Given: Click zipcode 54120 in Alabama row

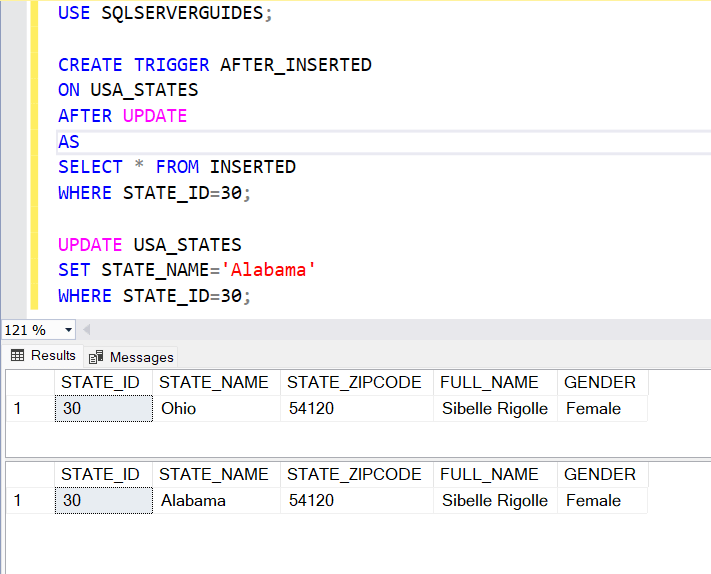Looking at the screenshot, I should 357,501.
